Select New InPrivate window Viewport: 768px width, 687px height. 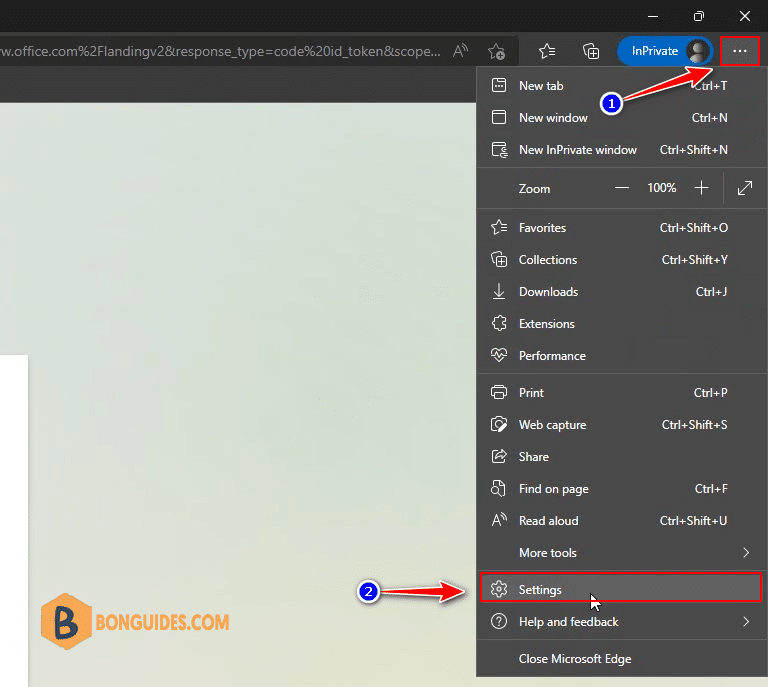tap(621, 150)
